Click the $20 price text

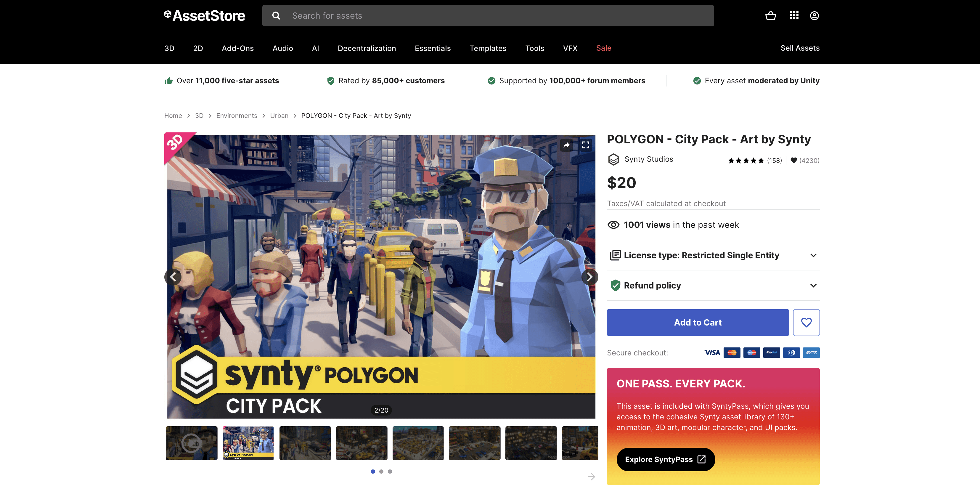(621, 183)
